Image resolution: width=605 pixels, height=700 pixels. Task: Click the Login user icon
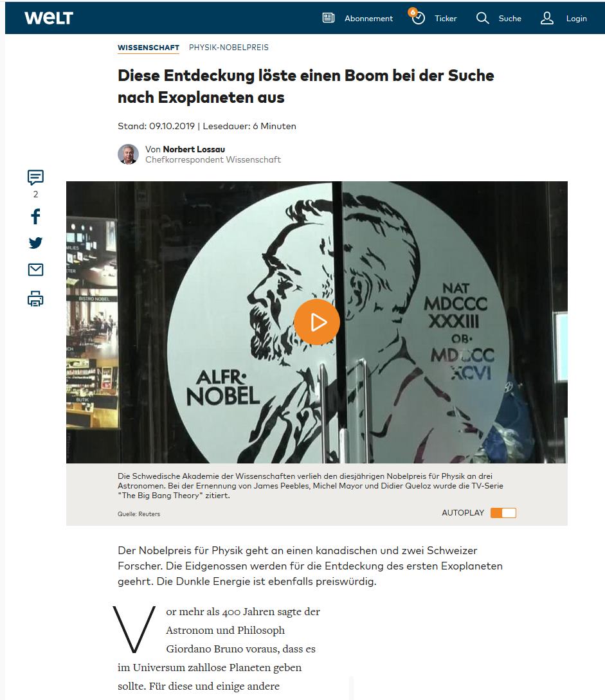pos(547,18)
